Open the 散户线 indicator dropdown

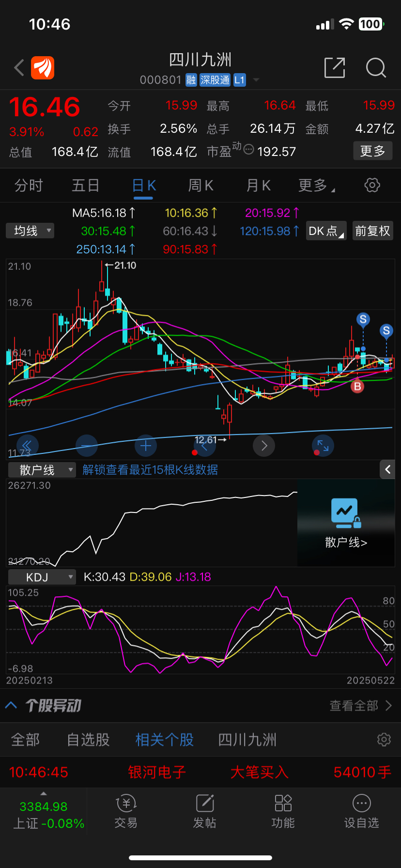click(x=42, y=470)
